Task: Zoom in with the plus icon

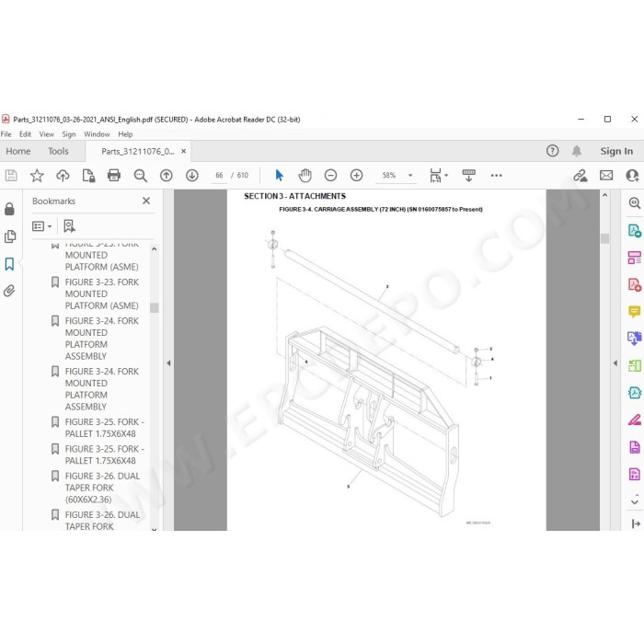Action: point(357,176)
